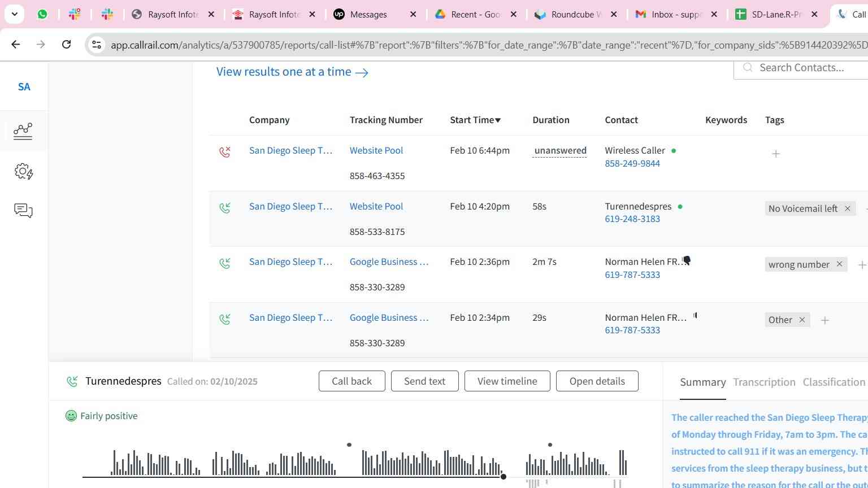The width and height of the screenshot is (868, 488).
Task: Click the Call back button
Action: [351, 381]
